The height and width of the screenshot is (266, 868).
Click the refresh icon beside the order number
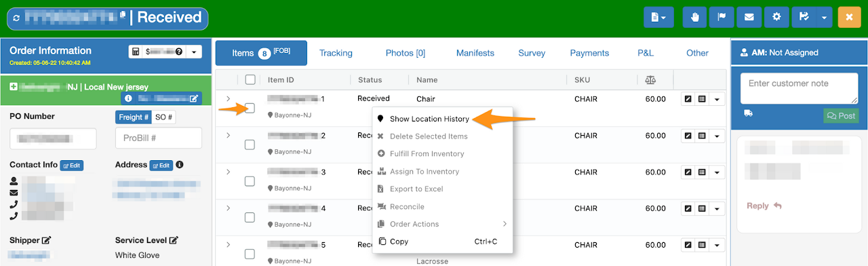tap(17, 18)
